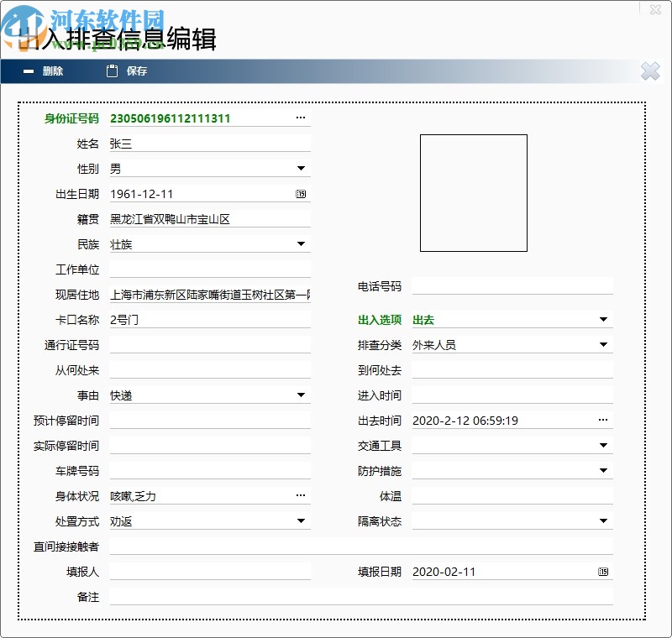Click the empty photo placeholder box
The width and height of the screenshot is (672, 638).
click(473, 192)
